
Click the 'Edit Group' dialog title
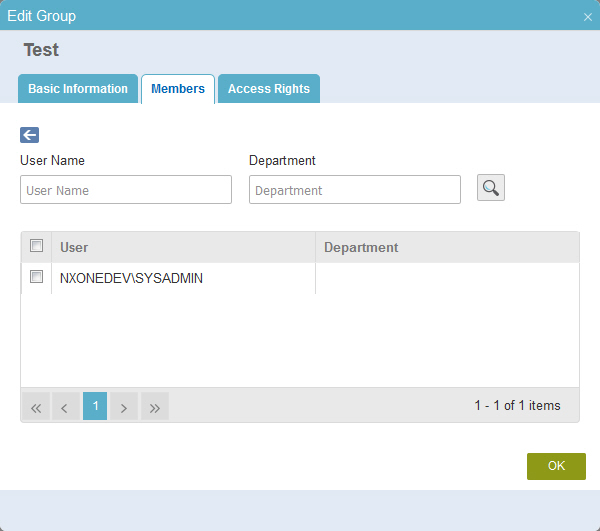42,16
